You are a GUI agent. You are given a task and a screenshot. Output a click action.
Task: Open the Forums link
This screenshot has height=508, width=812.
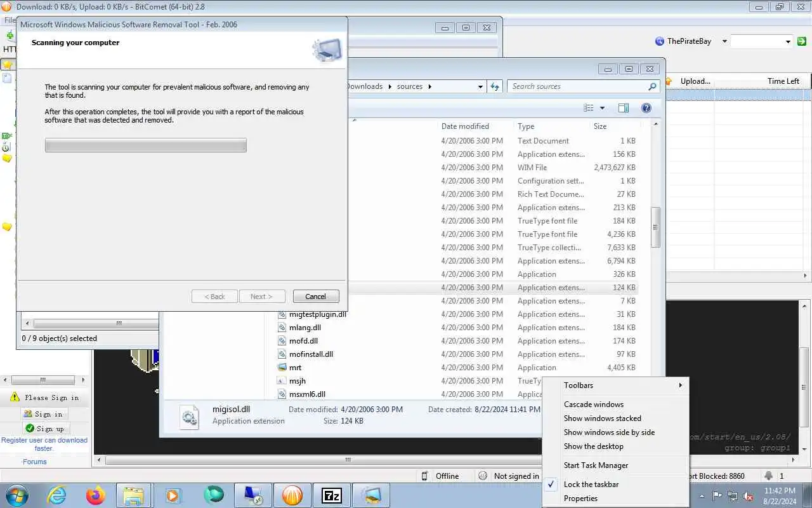34,462
